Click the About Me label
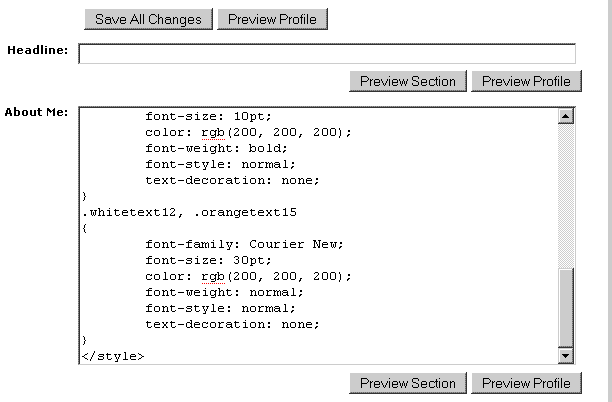612x402 pixels. [x=36, y=111]
